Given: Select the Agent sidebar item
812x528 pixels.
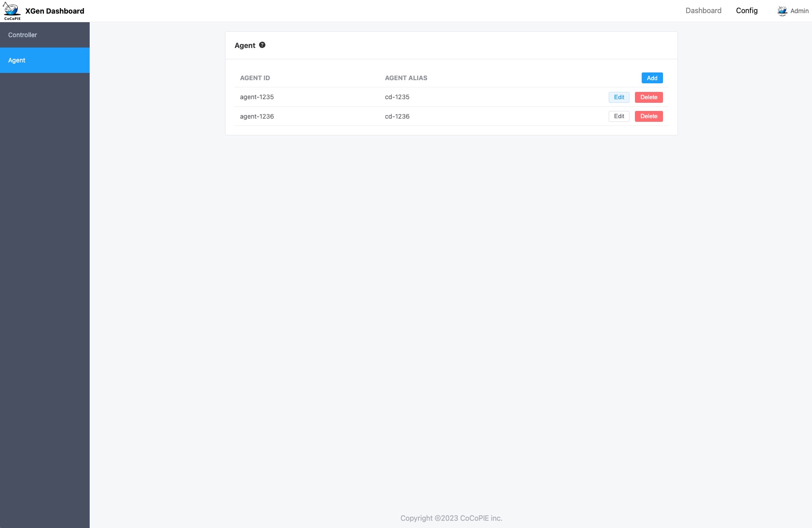Looking at the screenshot, I should (x=45, y=60).
